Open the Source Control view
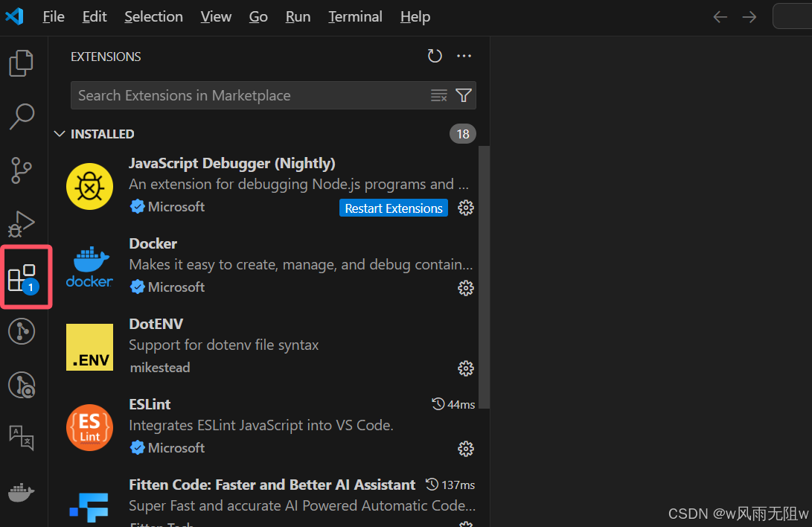The width and height of the screenshot is (812, 527). click(22, 170)
